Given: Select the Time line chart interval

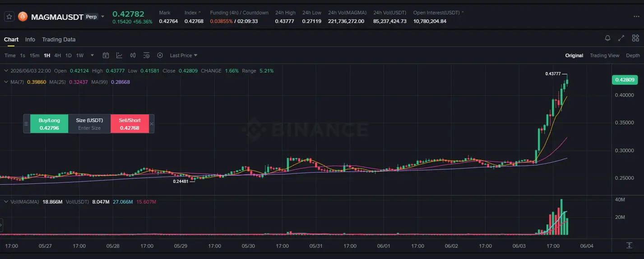Looking at the screenshot, I should [x=10, y=55].
